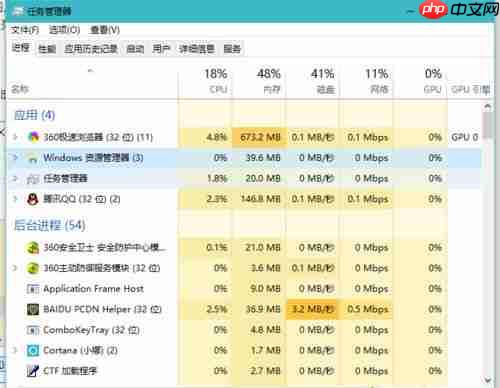500x388 pixels.
Task: Click the Cortana process icon
Action: click(x=33, y=350)
